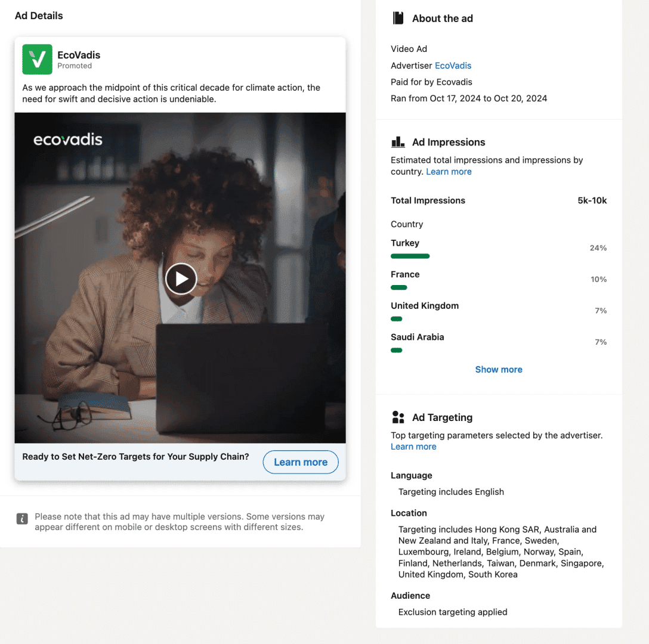Click the 'Promoted' label under EcoVadis
Viewport: 649px width, 644px height.
tap(75, 66)
